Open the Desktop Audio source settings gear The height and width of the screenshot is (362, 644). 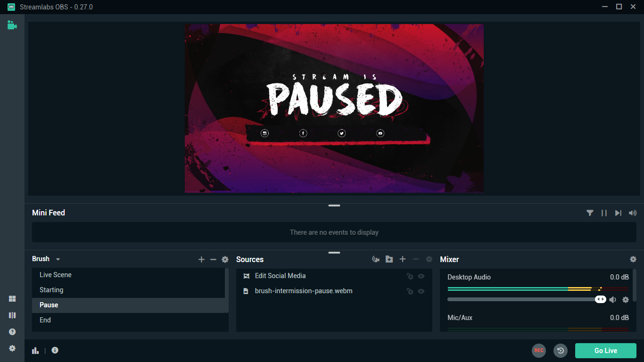click(626, 300)
